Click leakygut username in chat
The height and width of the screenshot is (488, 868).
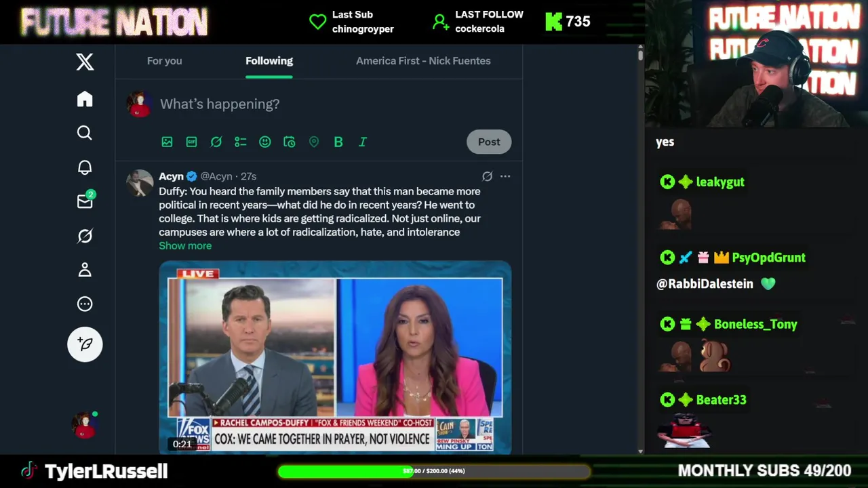[x=720, y=182]
